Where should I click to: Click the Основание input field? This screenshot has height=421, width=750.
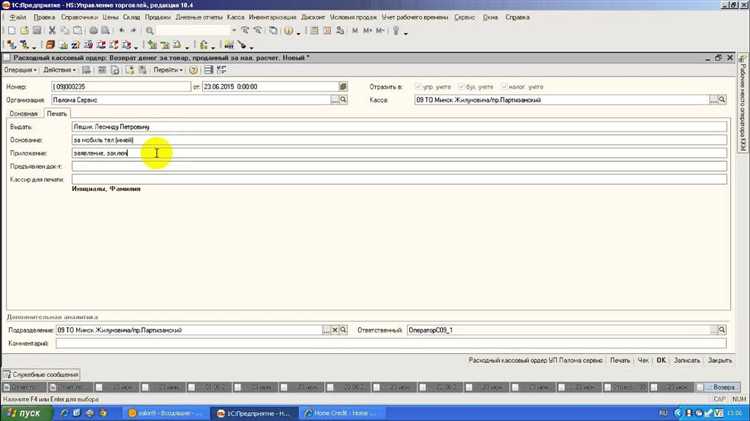pyautogui.click(x=399, y=140)
